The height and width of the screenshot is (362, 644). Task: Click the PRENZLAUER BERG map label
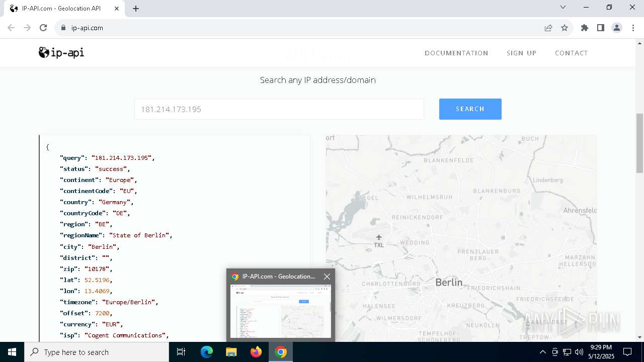(478, 254)
